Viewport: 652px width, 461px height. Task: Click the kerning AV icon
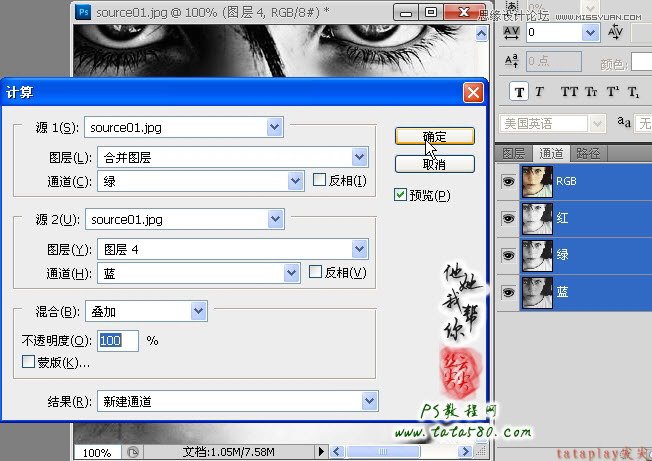(615, 32)
